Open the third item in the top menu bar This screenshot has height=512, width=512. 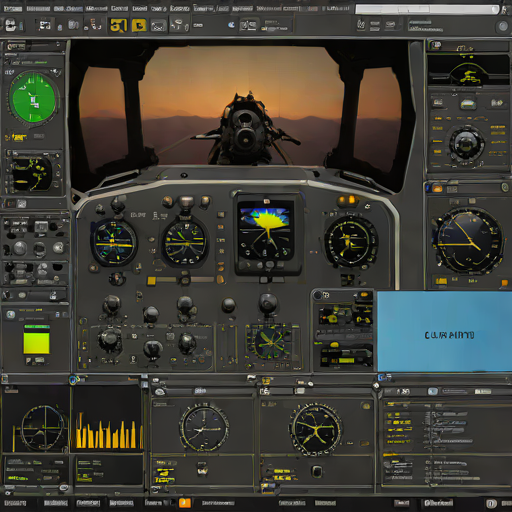coord(68,9)
